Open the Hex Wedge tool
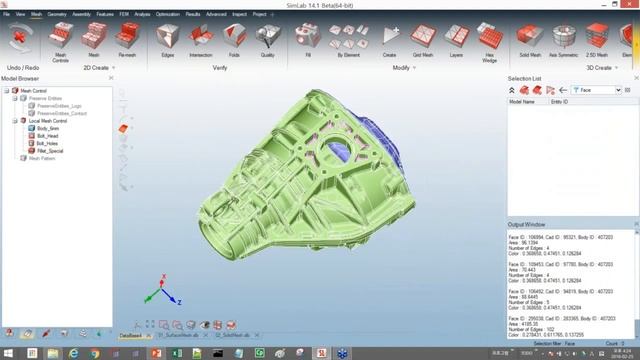Viewport: 640px width, 360px height. coord(489,42)
